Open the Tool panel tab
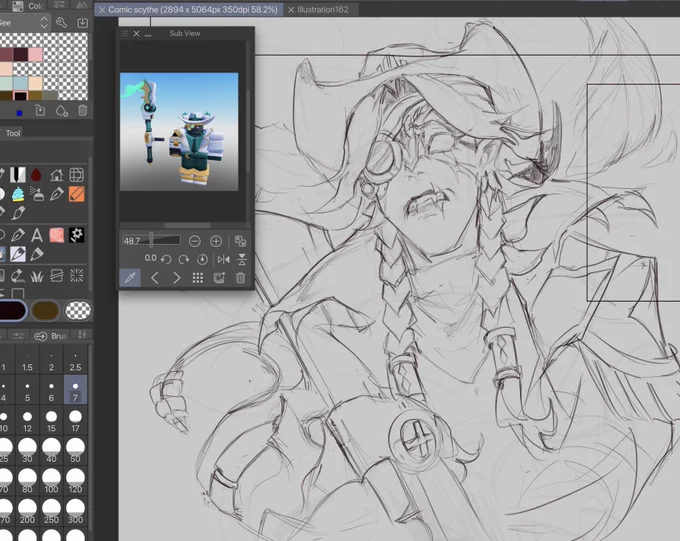680x541 pixels. click(13, 133)
